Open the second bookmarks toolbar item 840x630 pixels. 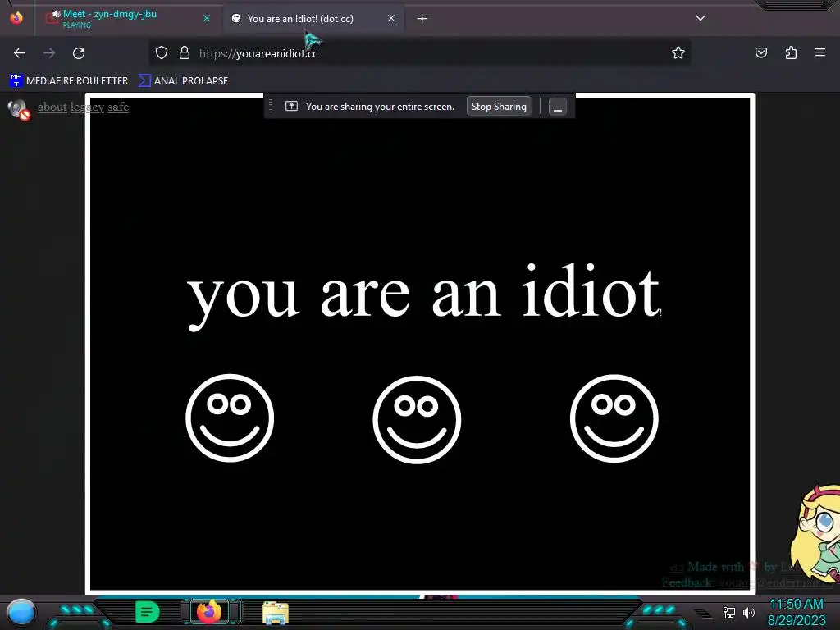click(183, 81)
